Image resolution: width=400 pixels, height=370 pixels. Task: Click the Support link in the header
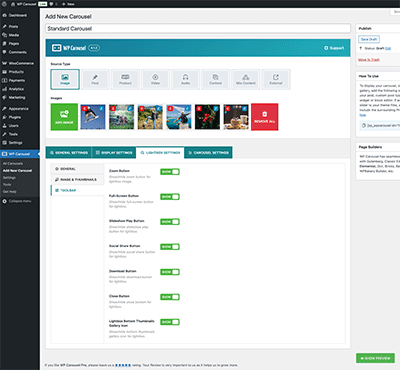(334, 48)
